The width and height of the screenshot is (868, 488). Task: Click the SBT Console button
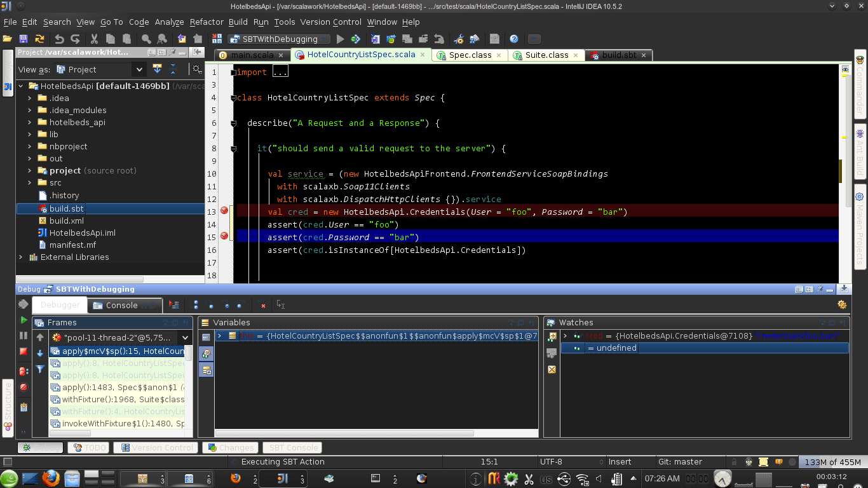point(292,447)
